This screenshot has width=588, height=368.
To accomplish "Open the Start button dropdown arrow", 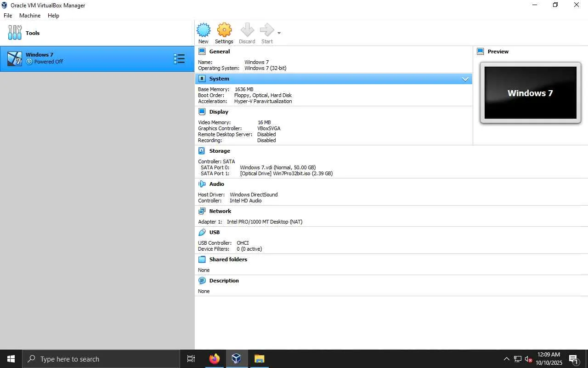I will click(279, 33).
